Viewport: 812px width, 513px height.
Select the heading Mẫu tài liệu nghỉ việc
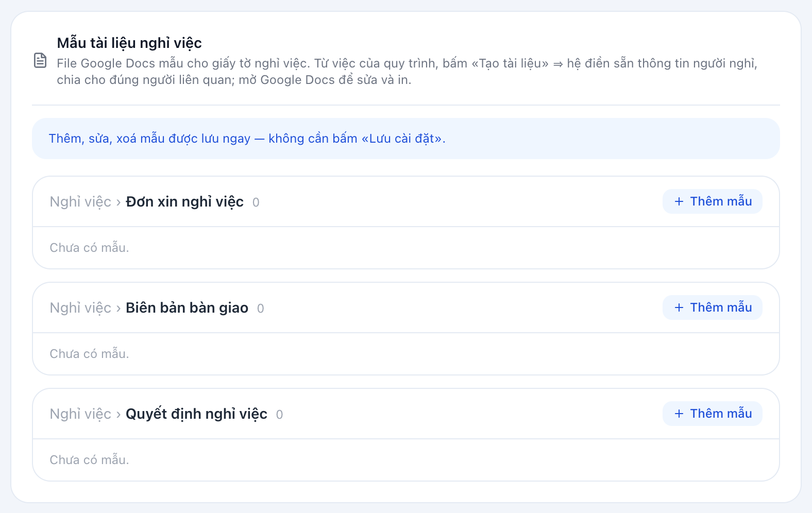point(129,43)
